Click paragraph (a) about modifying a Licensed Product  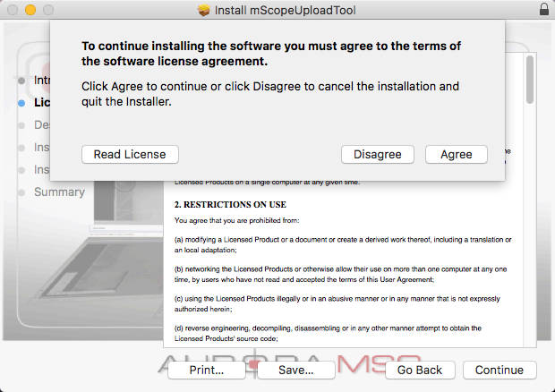343,244
